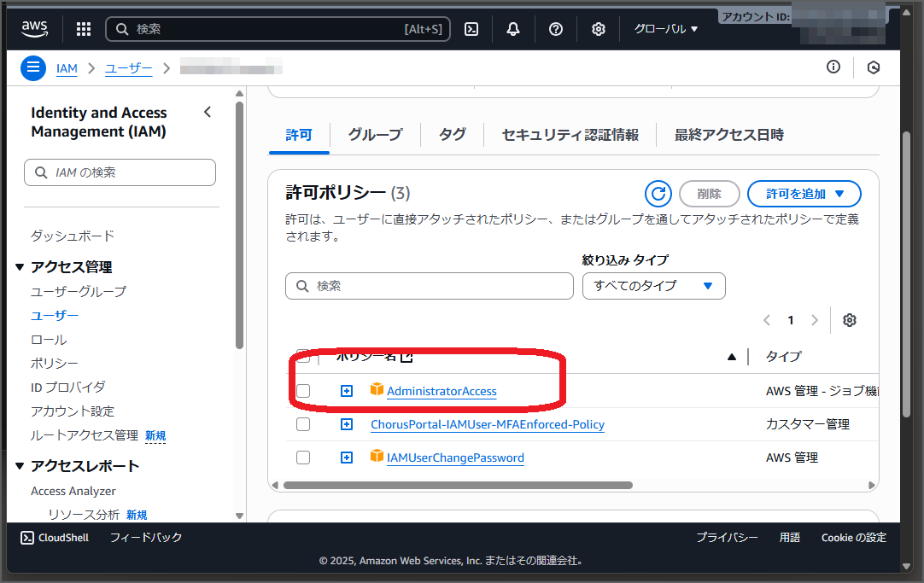This screenshot has height=583, width=924.
Task: Open the notifications bell
Action: tap(513, 29)
